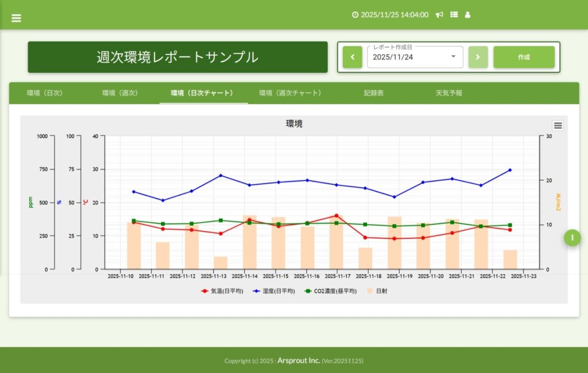Click the clock icon beside the date time
Image resolution: width=588 pixels, height=373 pixels.
pyautogui.click(x=355, y=15)
